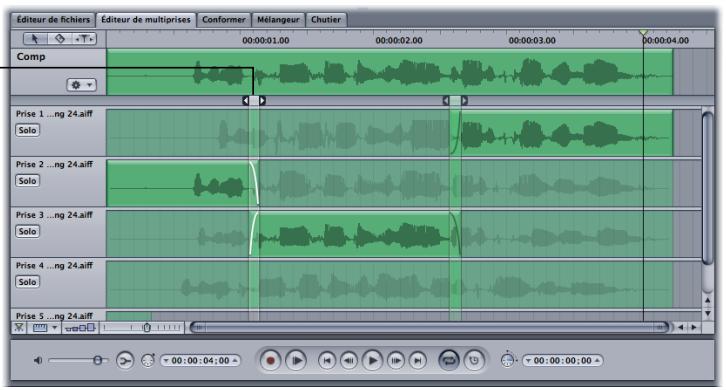Screen dimensions: 726x390
Task: Solo the Prise 1 take
Action: pyautogui.click(x=27, y=130)
